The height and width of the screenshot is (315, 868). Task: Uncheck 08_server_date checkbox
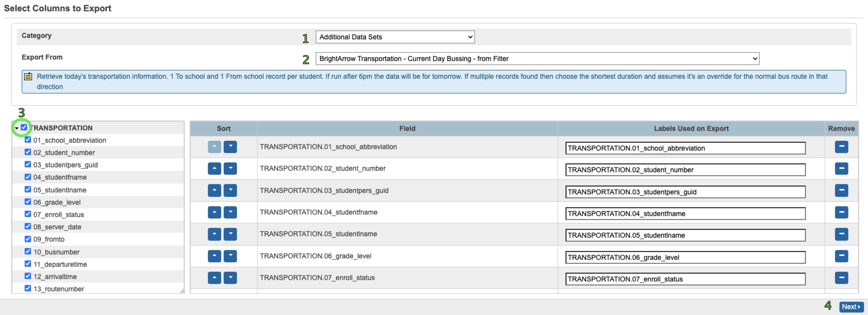[28, 226]
